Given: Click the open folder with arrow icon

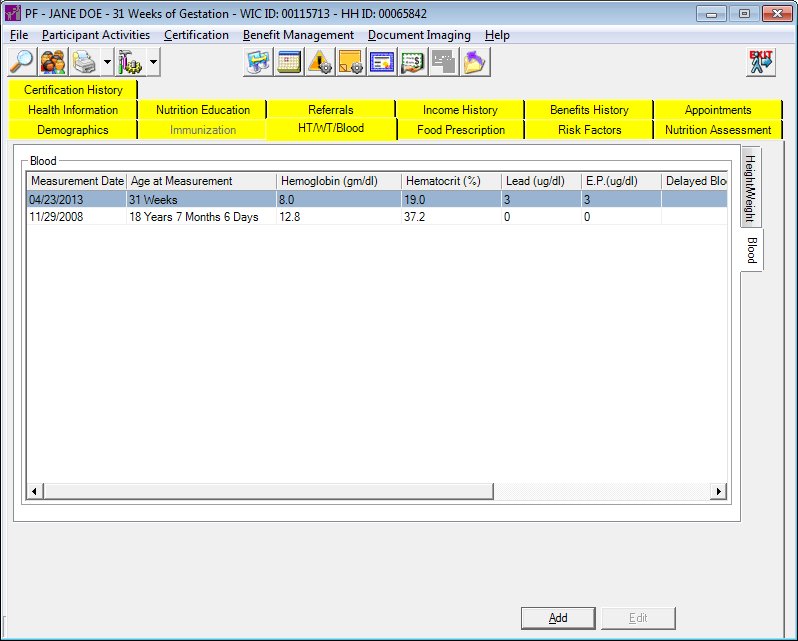Looking at the screenshot, I should [475, 62].
